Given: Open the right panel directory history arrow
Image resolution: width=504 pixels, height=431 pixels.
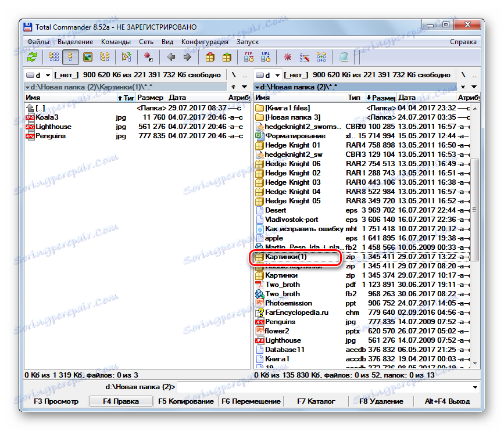Looking at the screenshot, I should 474,87.
